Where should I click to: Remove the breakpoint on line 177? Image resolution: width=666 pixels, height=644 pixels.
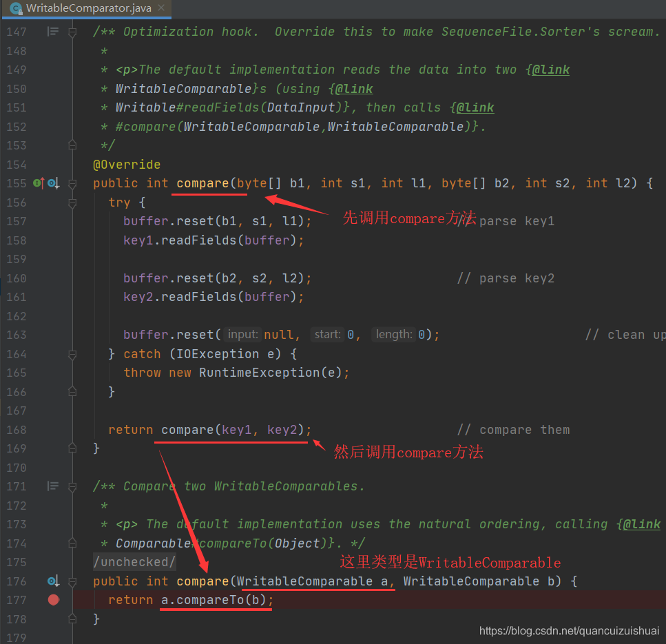coord(54,600)
